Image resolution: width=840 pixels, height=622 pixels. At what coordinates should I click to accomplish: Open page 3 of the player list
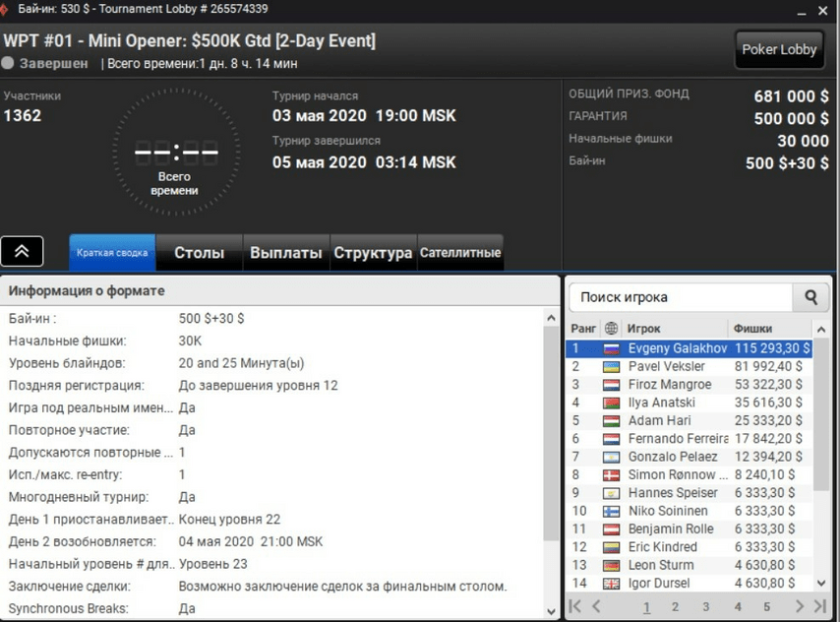[706, 607]
